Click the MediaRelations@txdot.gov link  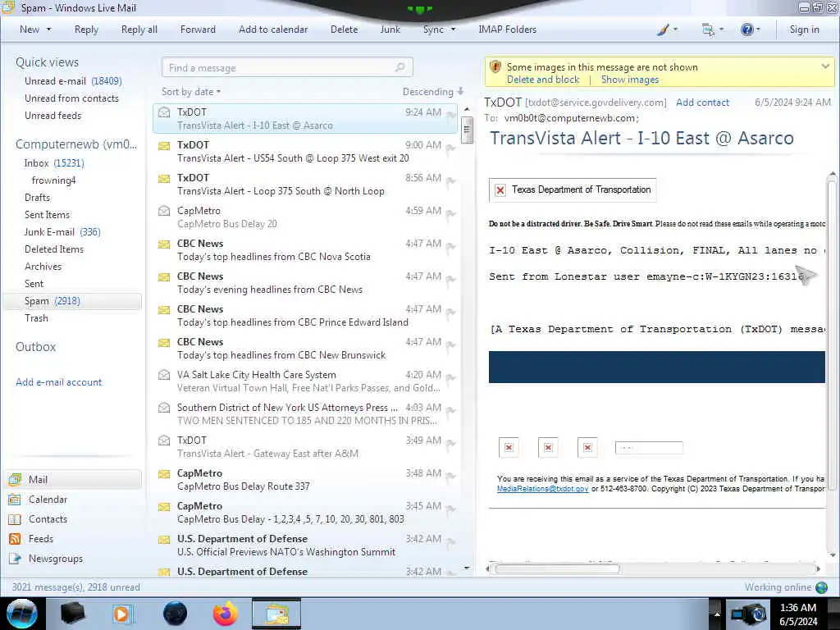[542, 489]
